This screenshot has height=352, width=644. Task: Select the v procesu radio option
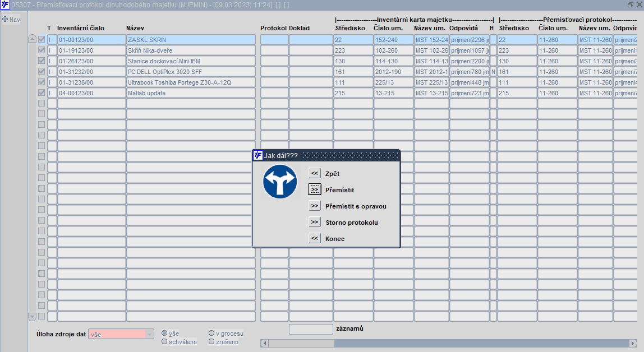pyautogui.click(x=211, y=333)
